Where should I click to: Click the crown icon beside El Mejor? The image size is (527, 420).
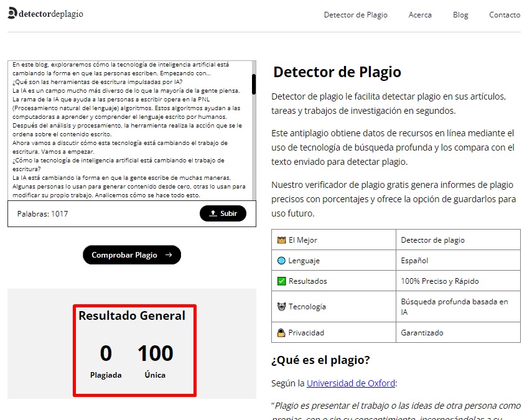pyautogui.click(x=281, y=240)
